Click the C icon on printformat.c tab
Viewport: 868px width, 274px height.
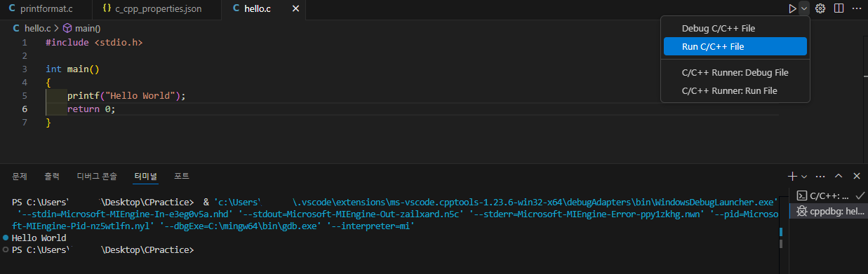(x=11, y=9)
